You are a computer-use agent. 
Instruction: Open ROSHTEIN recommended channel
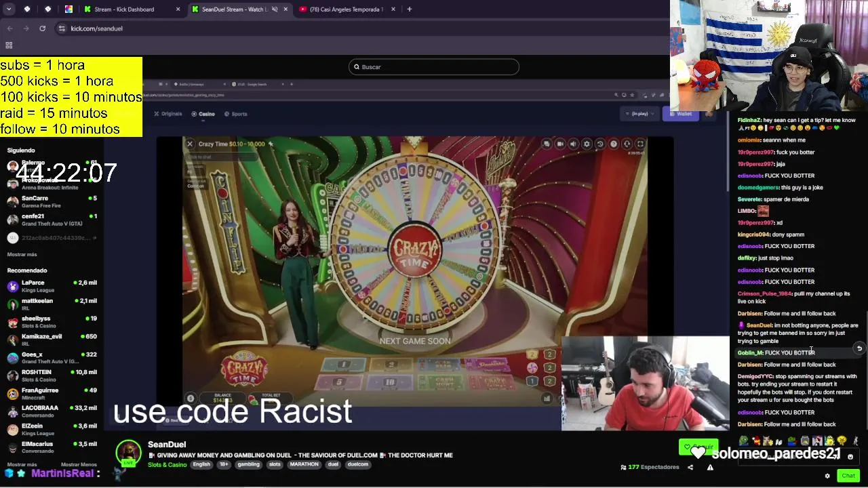53,375
